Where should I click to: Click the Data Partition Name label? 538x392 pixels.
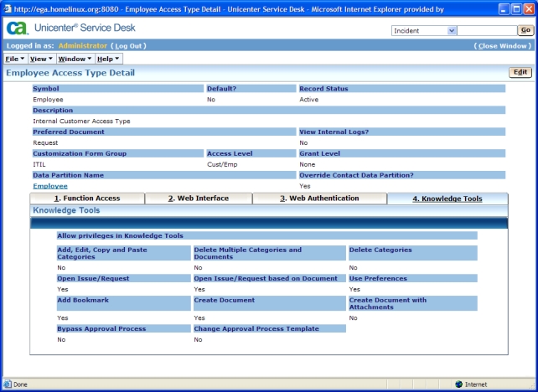pyautogui.click(x=68, y=175)
